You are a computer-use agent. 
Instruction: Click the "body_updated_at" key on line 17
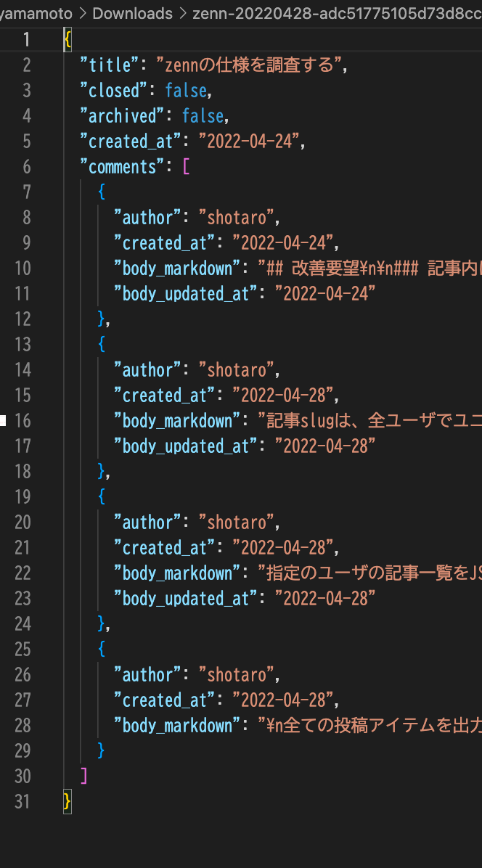pyautogui.click(x=186, y=446)
